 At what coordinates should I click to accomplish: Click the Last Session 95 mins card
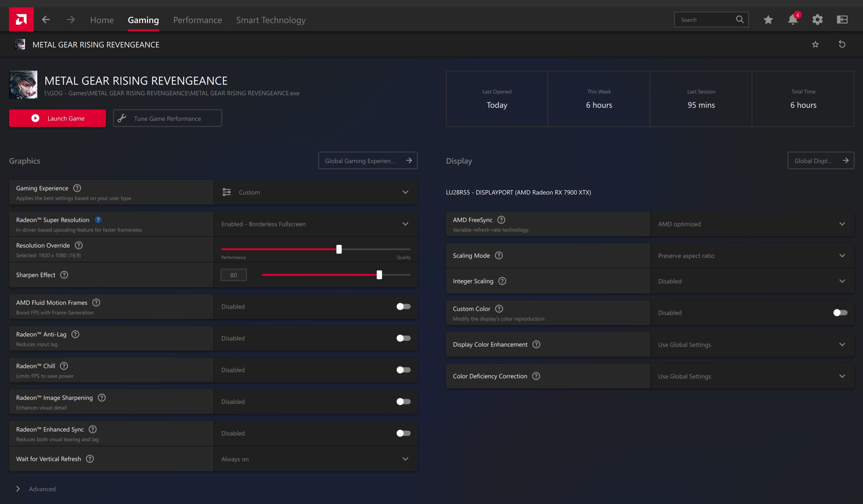701,99
